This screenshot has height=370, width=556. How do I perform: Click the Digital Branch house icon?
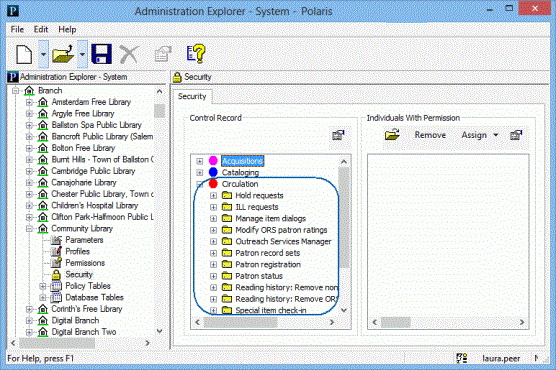pos(43,321)
